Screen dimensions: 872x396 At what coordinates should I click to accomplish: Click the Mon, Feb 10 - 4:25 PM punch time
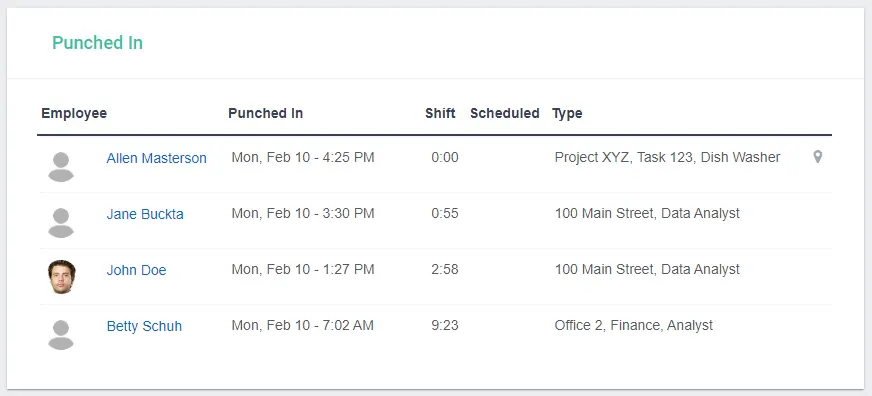pos(303,157)
